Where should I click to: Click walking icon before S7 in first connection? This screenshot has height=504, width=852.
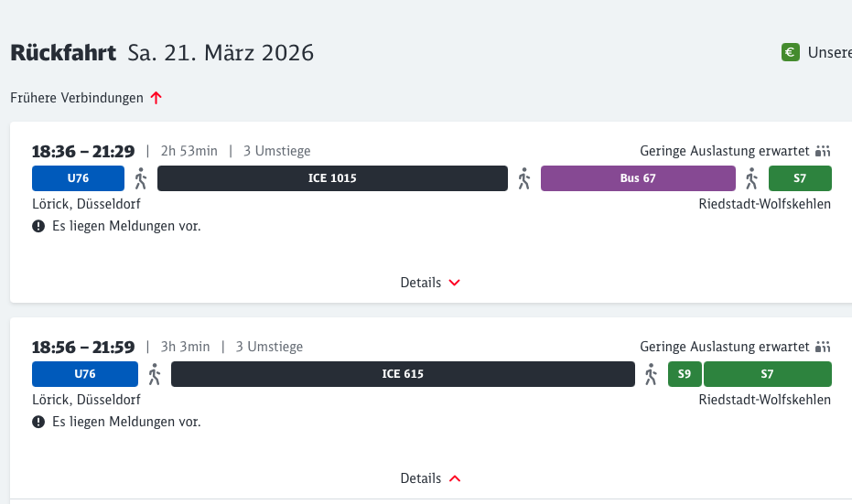click(x=752, y=178)
